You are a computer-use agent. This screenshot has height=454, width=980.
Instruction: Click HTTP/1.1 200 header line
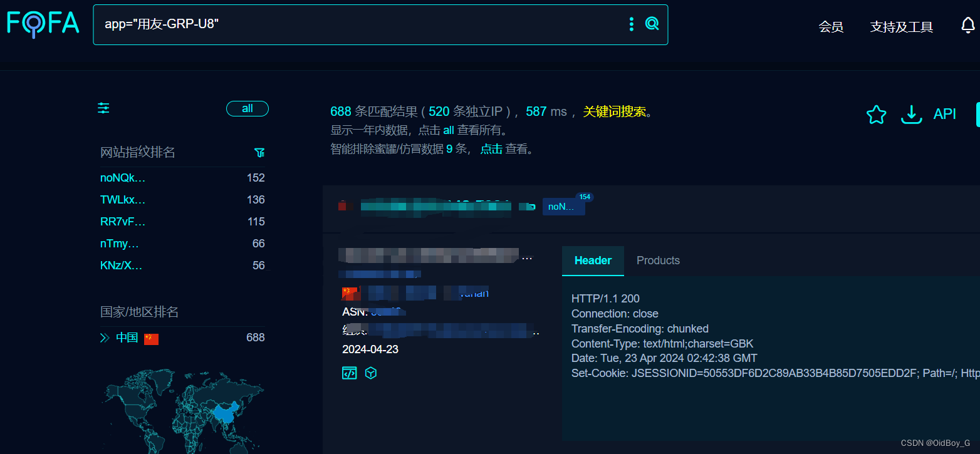(x=605, y=299)
